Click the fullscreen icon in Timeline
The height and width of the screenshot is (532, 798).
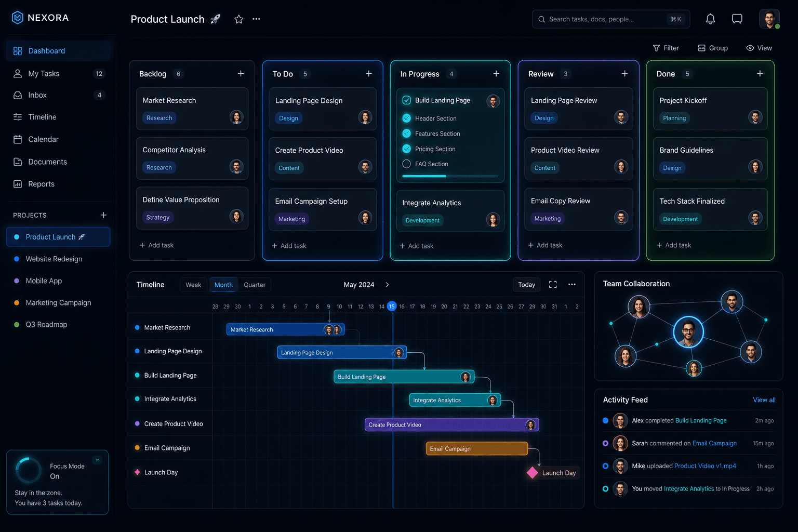coord(553,285)
